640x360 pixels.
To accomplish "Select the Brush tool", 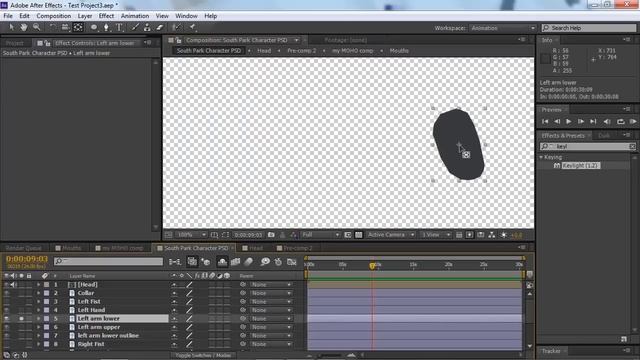I will point(135,27).
